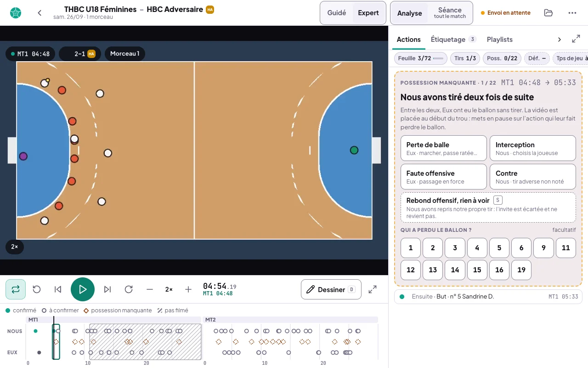This screenshot has height=368, width=588.
Task: Choose Interception option
Action: 533,148
